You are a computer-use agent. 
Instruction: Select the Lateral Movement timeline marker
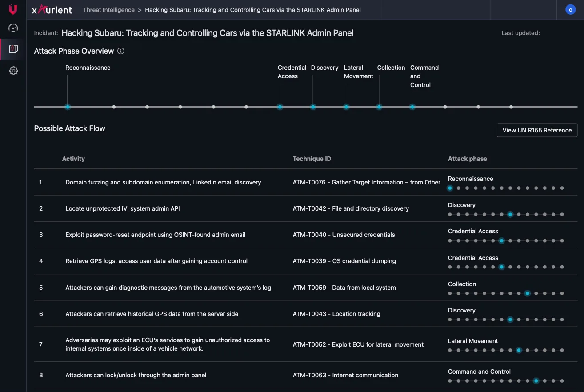click(346, 107)
